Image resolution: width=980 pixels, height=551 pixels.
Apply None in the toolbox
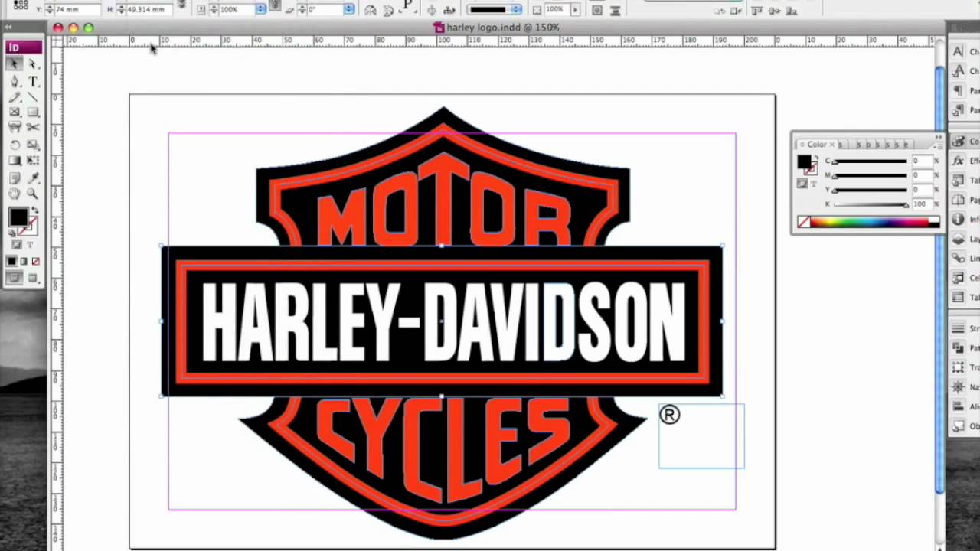pyautogui.click(x=35, y=262)
